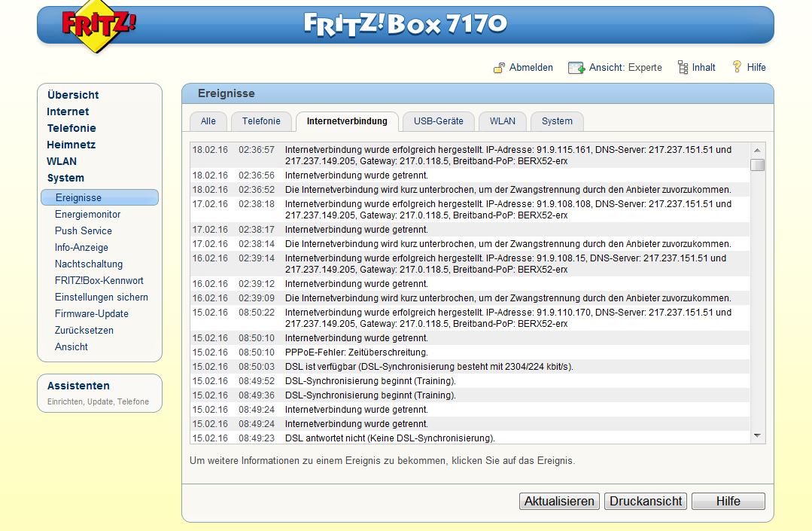Click 15.02.16 08:50:10 getrennt event
Viewport: 812px width, 531px height.
point(470,337)
